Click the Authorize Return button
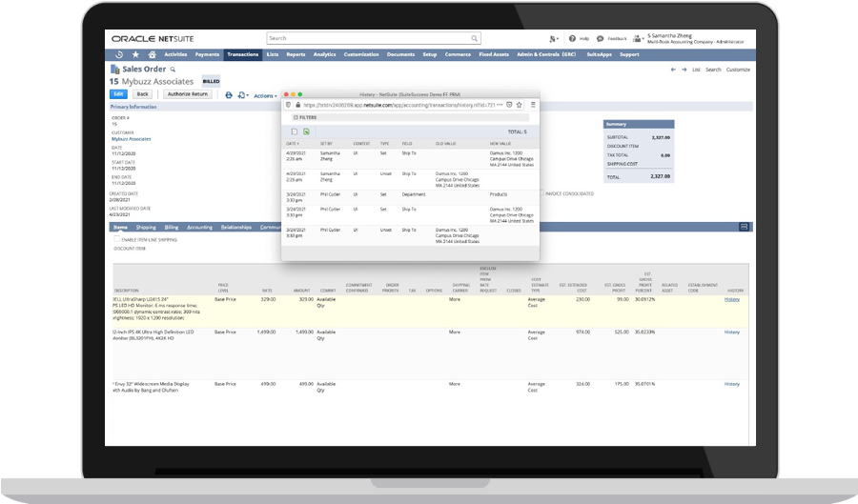 click(x=188, y=94)
